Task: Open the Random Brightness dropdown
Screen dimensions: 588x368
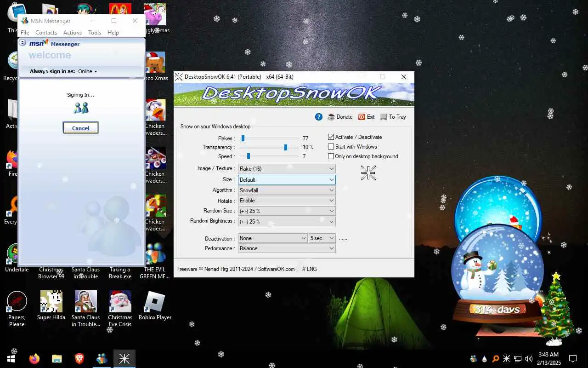Action: click(287, 221)
